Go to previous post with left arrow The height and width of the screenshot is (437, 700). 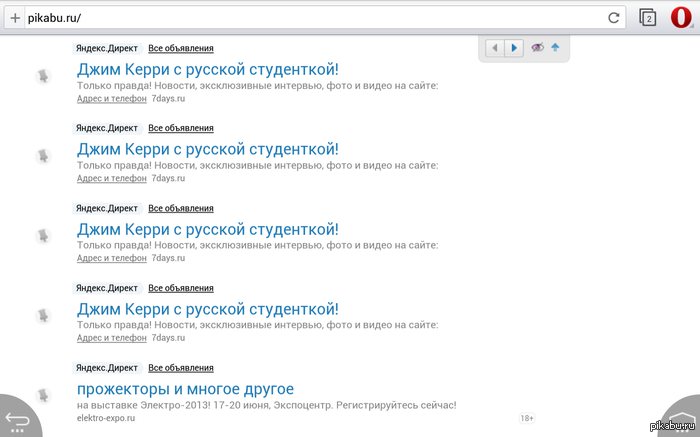tap(495, 48)
